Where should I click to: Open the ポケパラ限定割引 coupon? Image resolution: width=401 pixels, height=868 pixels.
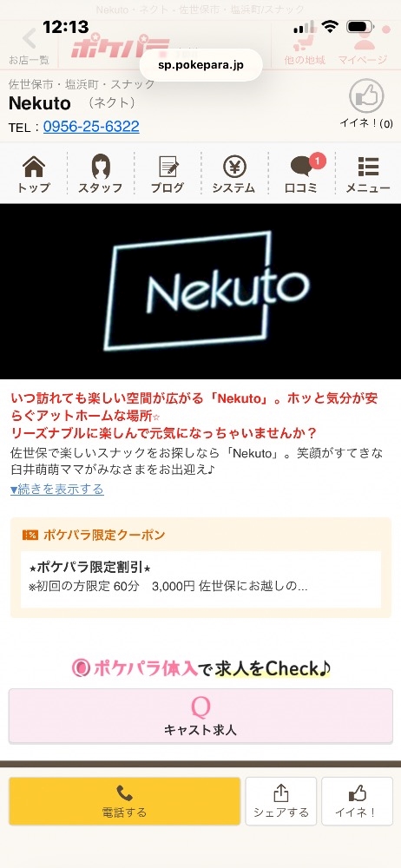pos(200,580)
